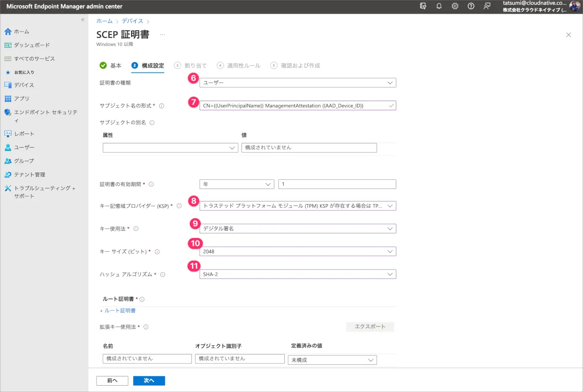Viewport: 583px width, 392px height.
Task: Click the サブジェクト名の形式 text field
Action: [293, 105]
